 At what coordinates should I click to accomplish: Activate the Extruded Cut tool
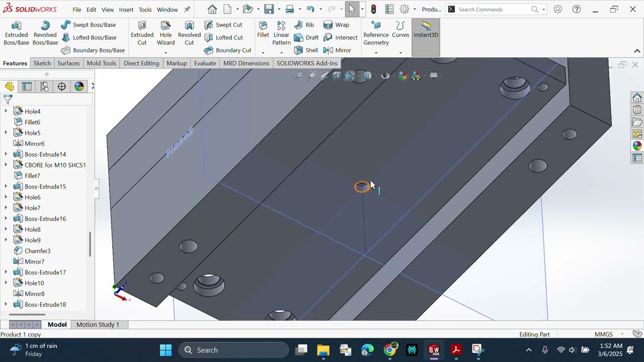[142, 34]
